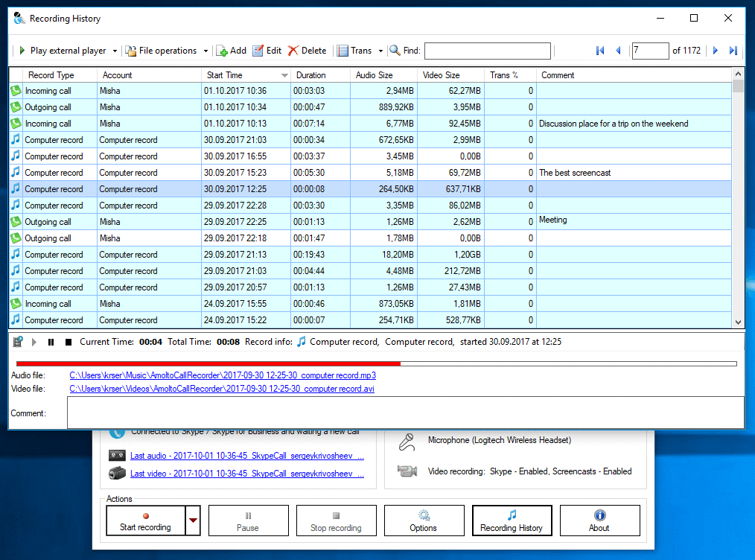
Task: Sort by Account column header
Action: pyautogui.click(x=149, y=75)
